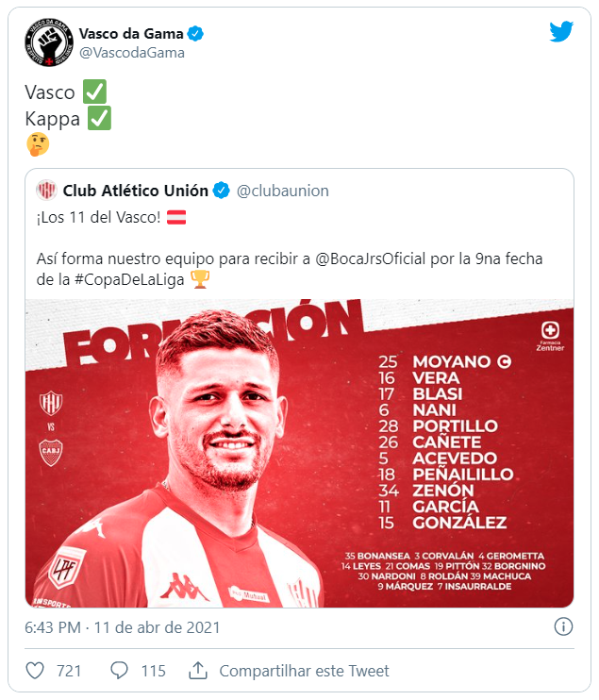Image resolution: width=599 pixels, height=700 pixels.
Task: Open the @VascodaGama handle link
Action: click(131, 53)
